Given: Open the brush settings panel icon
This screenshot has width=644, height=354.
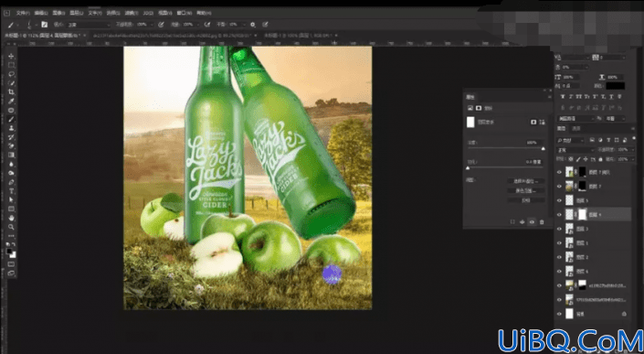Looking at the screenshot, I should (45, 25).
